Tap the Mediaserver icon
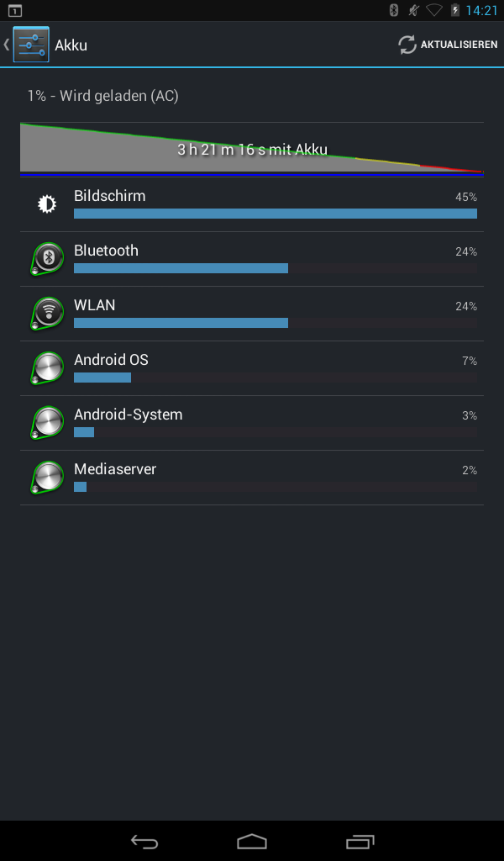 (x=48, y=477)
